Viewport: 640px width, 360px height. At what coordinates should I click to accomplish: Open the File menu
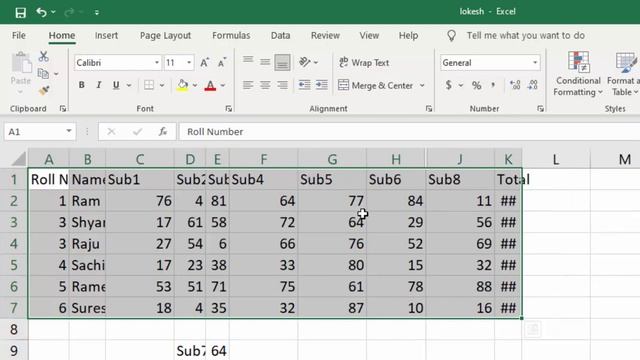[19, 36]
